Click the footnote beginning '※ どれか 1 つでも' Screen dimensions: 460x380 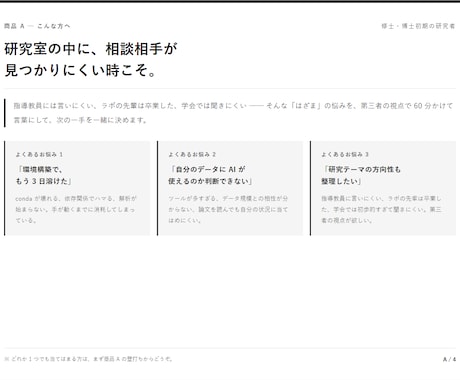coord(88,359)
